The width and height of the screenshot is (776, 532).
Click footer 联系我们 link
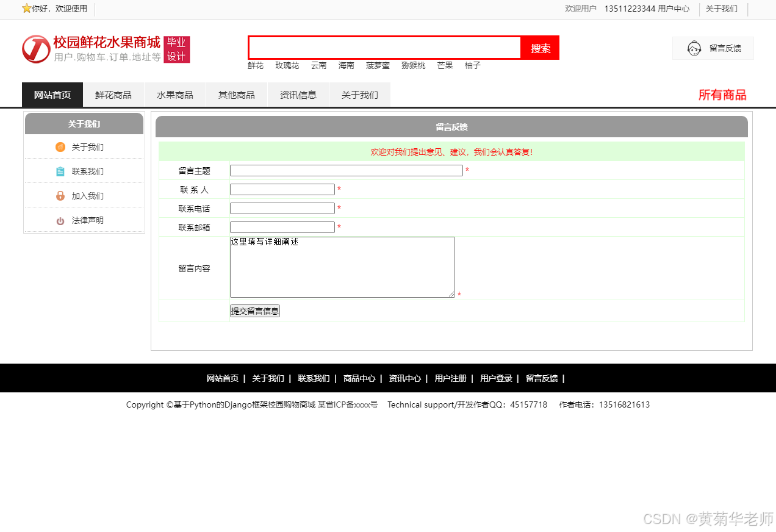click(314, 378)
